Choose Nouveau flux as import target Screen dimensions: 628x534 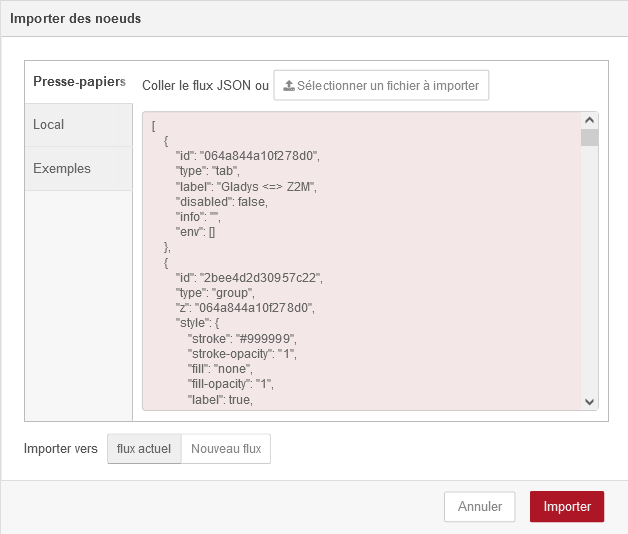pos(226,449)
